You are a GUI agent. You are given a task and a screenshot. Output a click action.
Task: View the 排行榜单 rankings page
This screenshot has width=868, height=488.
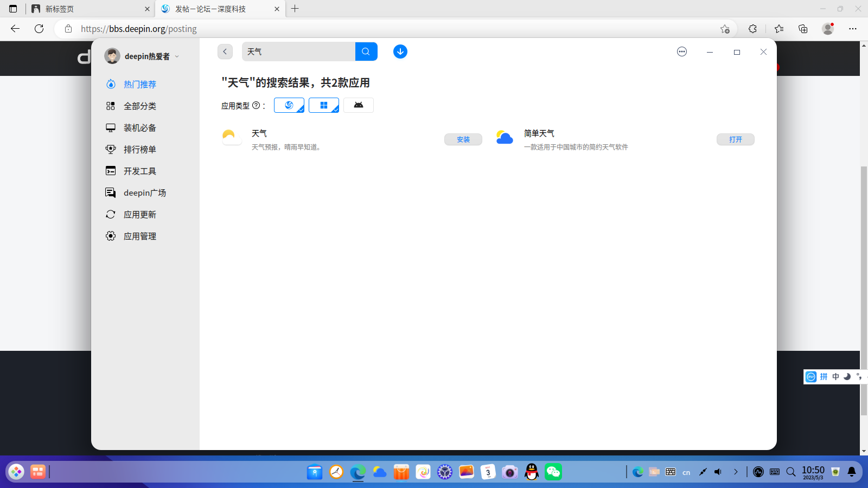[x=140, y=149]
